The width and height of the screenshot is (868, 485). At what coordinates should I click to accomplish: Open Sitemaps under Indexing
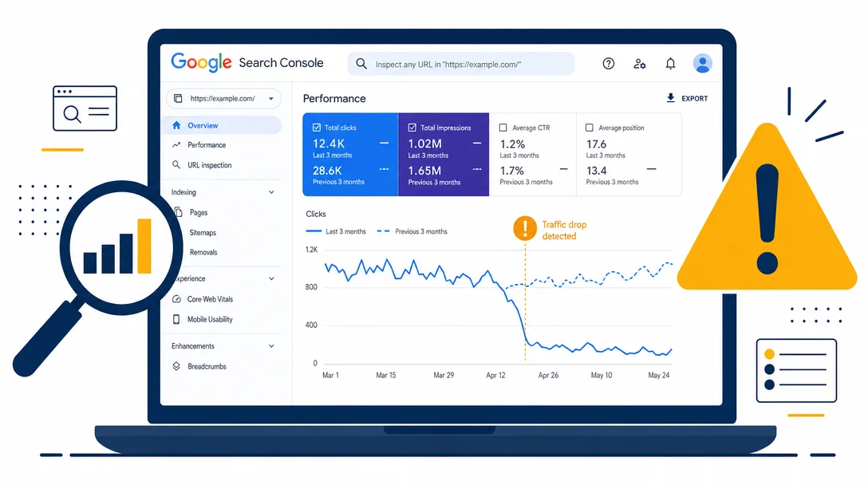[203, 233]
